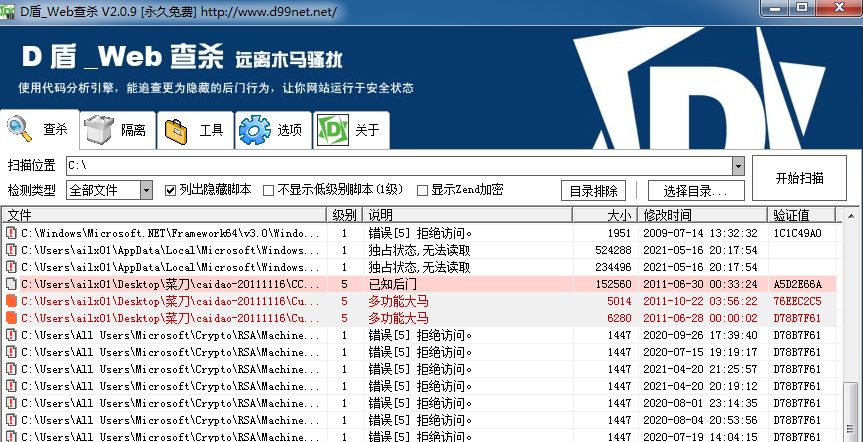This screenshot has height=442, width=863.
Task: Open the 检测类型 全部文件 dropdown
Action: (x=146, y=190)
